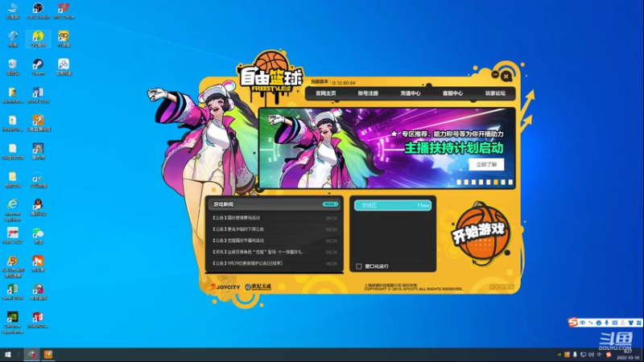Screen dimensions: 644x362
Task: Click the orange app icon on taskbar
Action: pos(48,355)
